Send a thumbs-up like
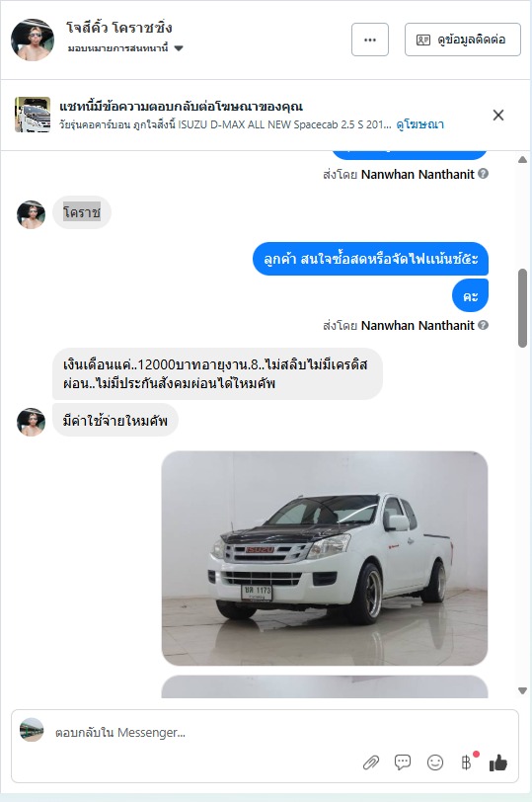The height and width of the screenshot is (802, 532). point(498,762)
